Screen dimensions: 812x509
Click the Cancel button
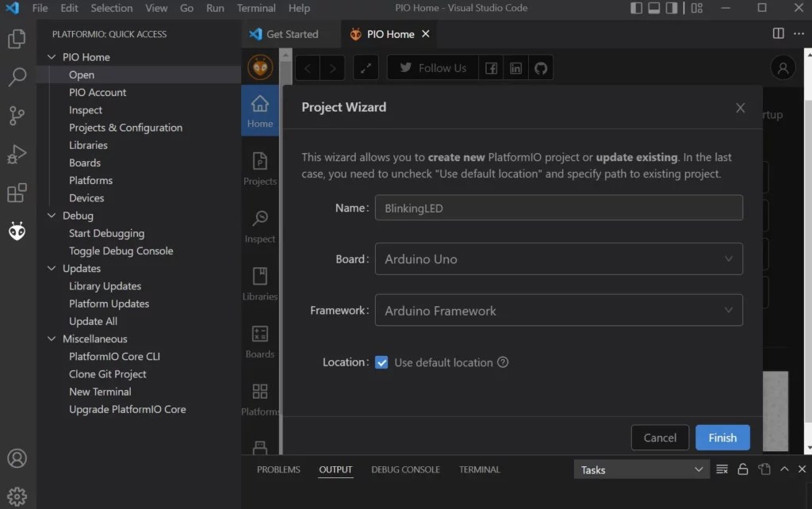[660, 438]
